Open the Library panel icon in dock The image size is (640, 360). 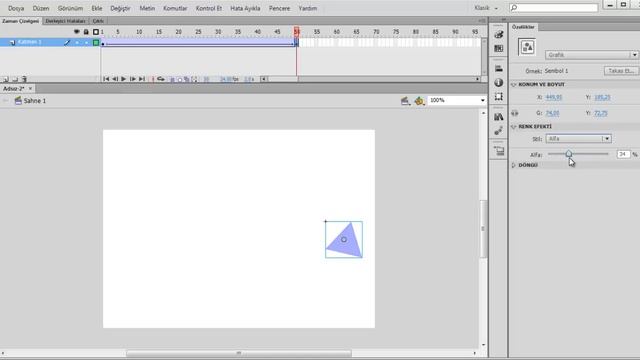[x=498, y=117]
